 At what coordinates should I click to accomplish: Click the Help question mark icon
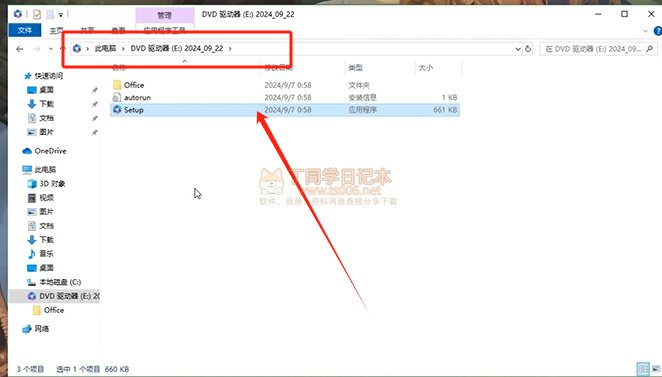coord(657,31)
